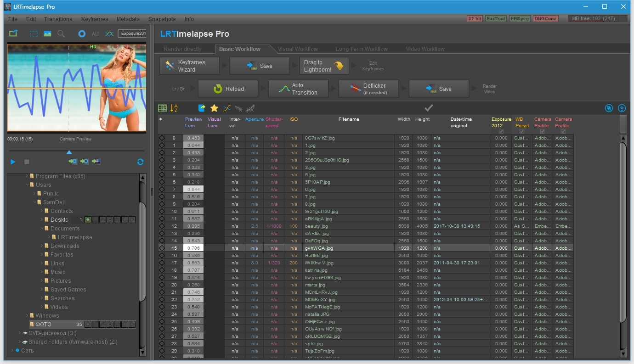The image size is (634, 364).
Task: Click the blue export arrow table icon
Action: pyautogui.click(x=202, y=108)
